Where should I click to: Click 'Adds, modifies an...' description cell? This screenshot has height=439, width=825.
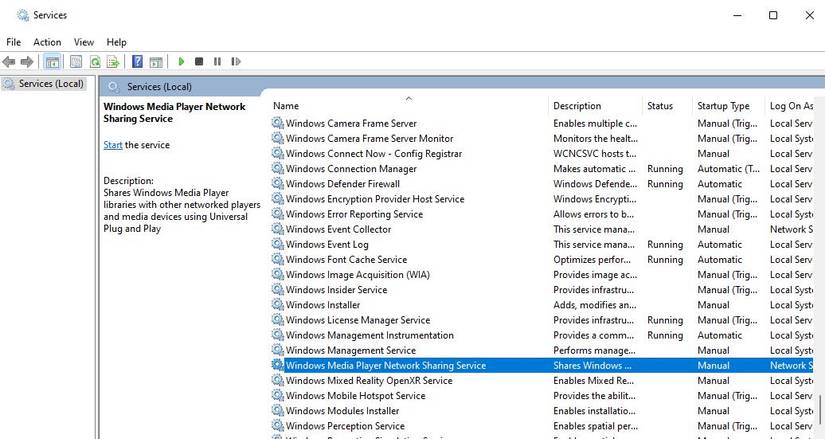[x=595, y=305]
